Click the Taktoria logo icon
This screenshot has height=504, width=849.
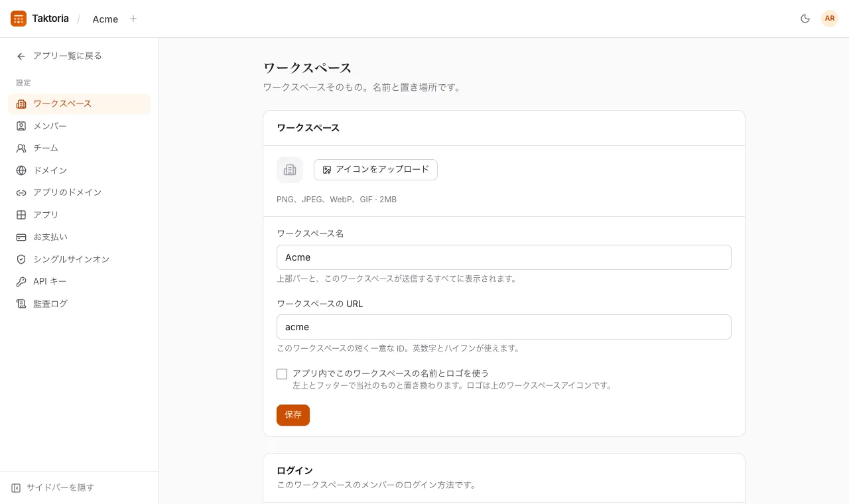[x=19, y=19]
